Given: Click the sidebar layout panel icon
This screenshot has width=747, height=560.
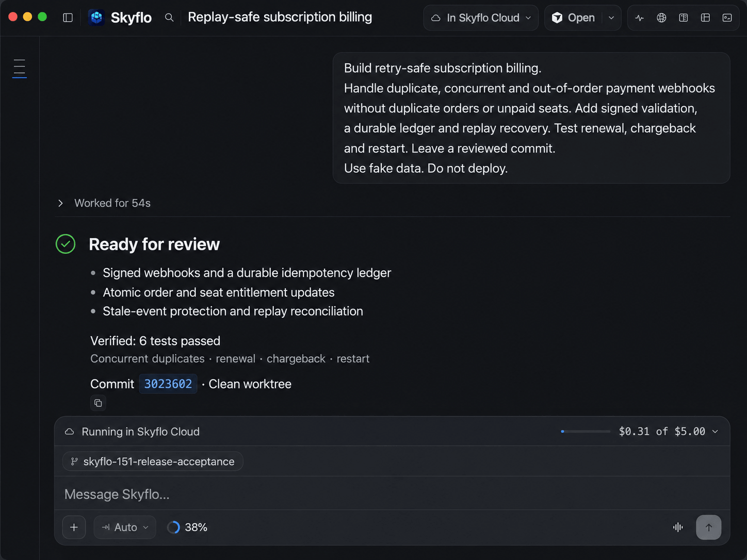Looking at the screenshot, I should (705, 18).
